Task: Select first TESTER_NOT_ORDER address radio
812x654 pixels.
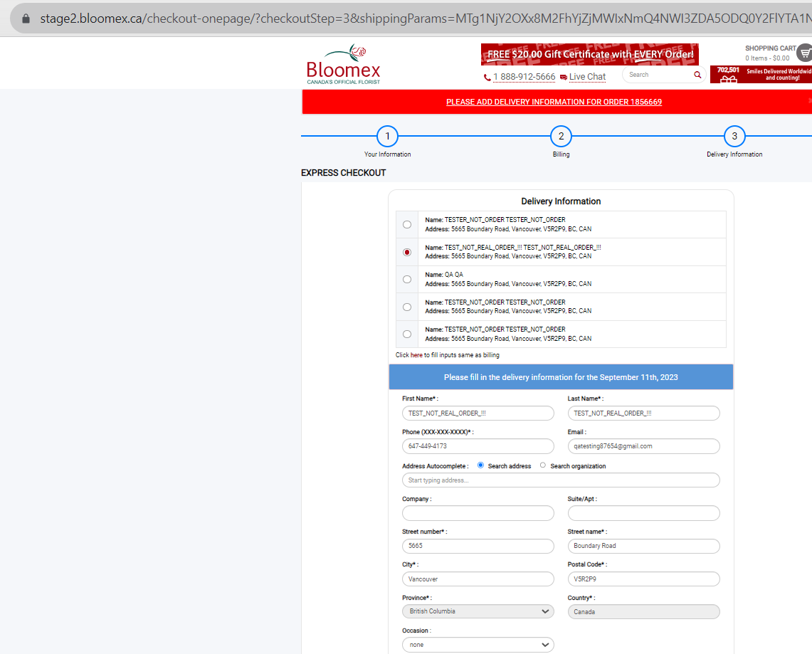Action: 407,225
